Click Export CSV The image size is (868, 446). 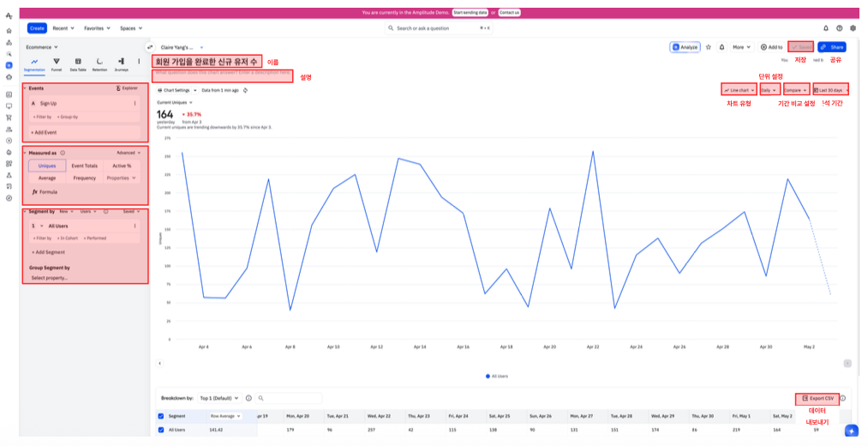point(817,398)
